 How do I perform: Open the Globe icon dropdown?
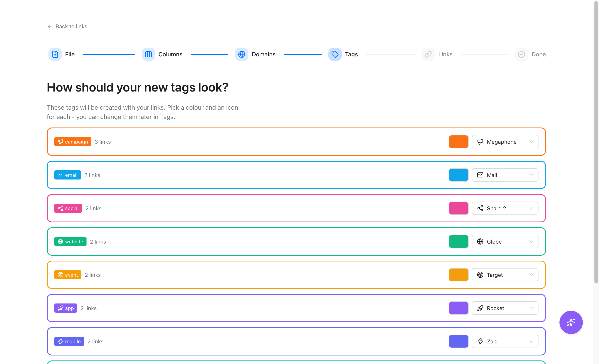click(x=505, y=242)
